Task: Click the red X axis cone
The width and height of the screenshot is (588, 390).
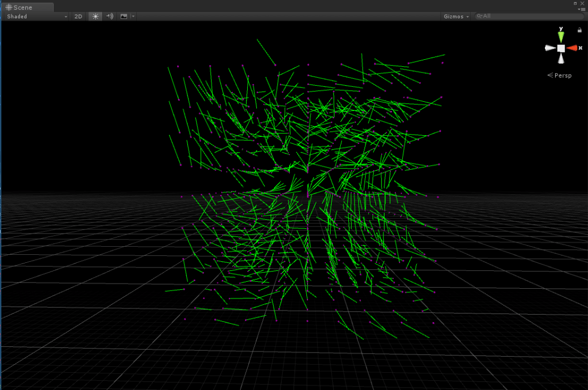Action: (x=572, y=48)
